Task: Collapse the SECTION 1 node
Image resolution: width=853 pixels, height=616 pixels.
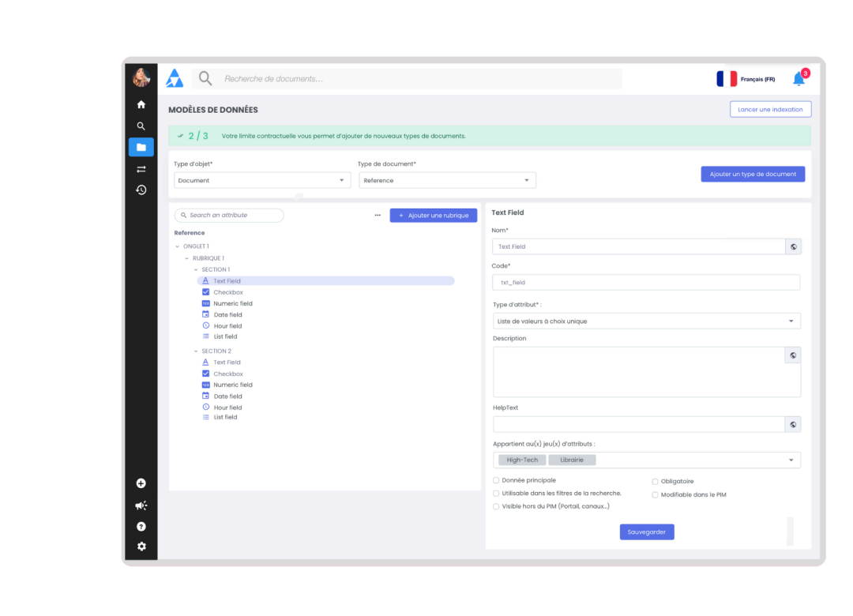Action: tap(196, 269)
